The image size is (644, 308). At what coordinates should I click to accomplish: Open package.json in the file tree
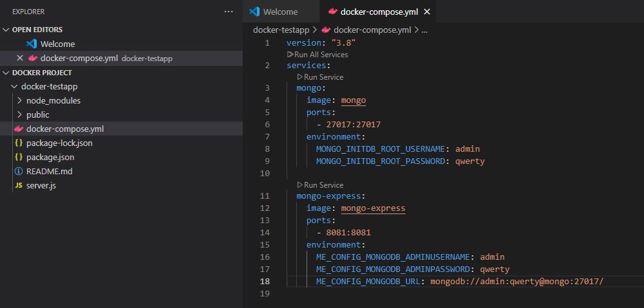50,157
